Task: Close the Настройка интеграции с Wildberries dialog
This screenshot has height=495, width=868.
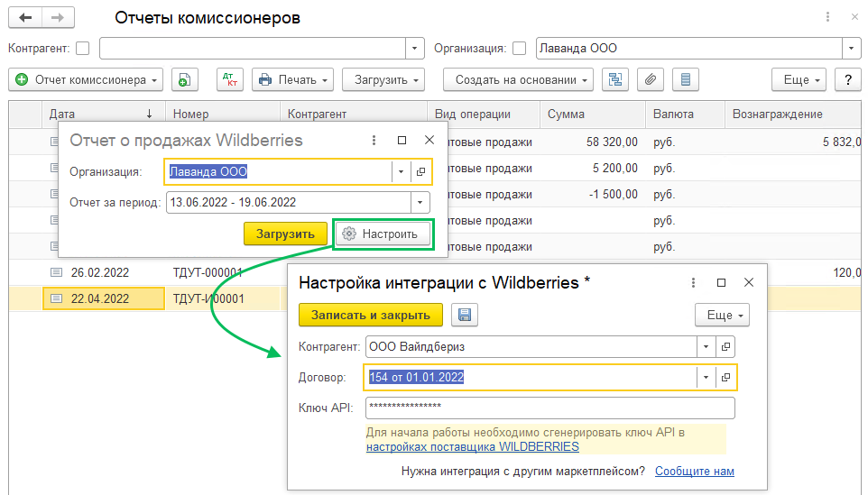Action: [748, 283]
